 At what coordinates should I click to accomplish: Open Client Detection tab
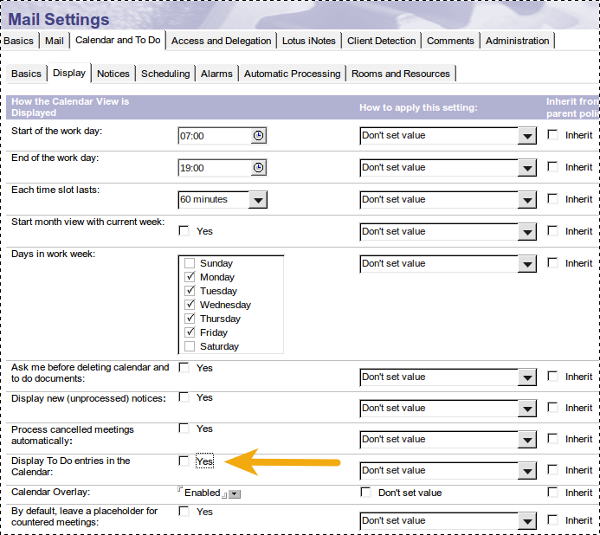(x=381, y=41)
